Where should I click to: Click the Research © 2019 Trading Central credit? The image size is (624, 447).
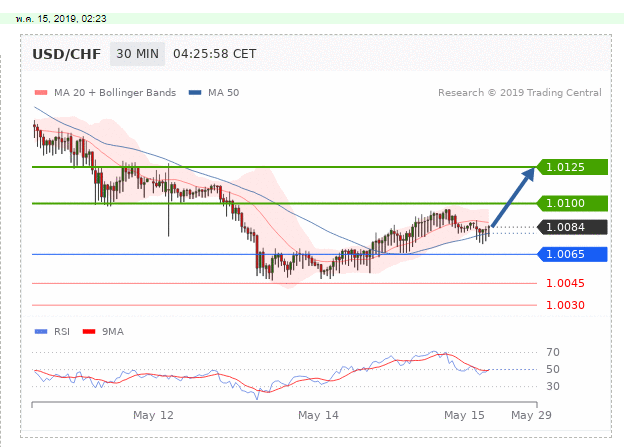(520, 93)
